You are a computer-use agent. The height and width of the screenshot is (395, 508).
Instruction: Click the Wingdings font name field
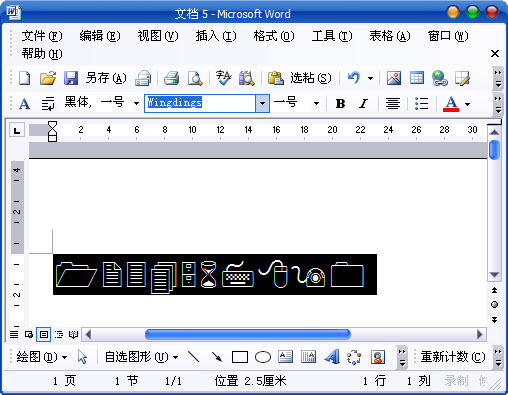(200, 103)
